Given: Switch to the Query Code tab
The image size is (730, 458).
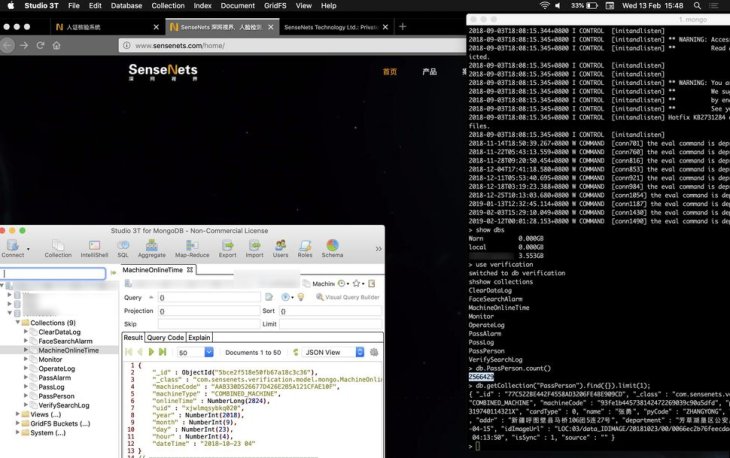Looking at the screenshot, I should (x=166, y=337).
